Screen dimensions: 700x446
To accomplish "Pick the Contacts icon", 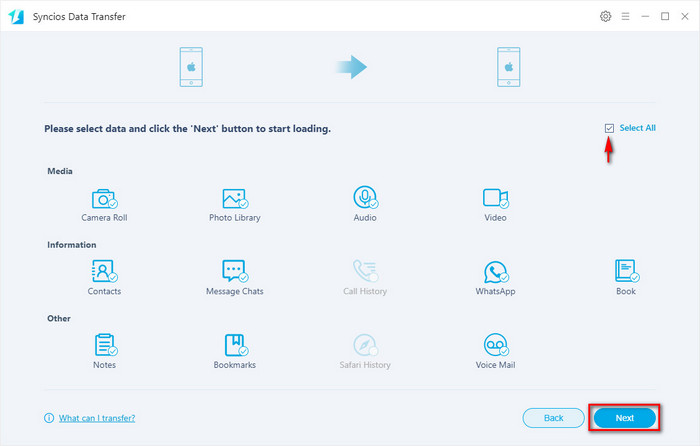I will [x=104, y=271].
